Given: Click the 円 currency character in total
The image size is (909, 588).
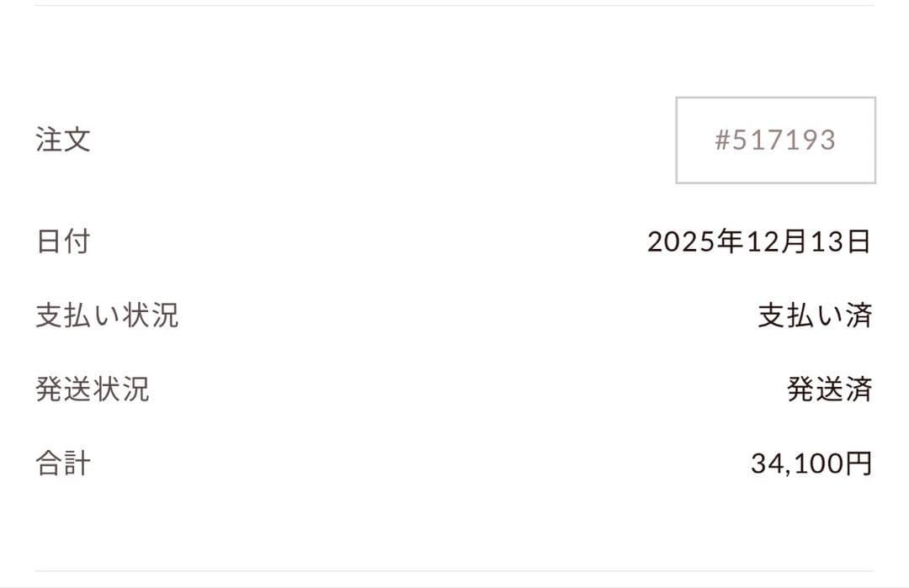Looking at the screenshot, I should tap(858, 464).
